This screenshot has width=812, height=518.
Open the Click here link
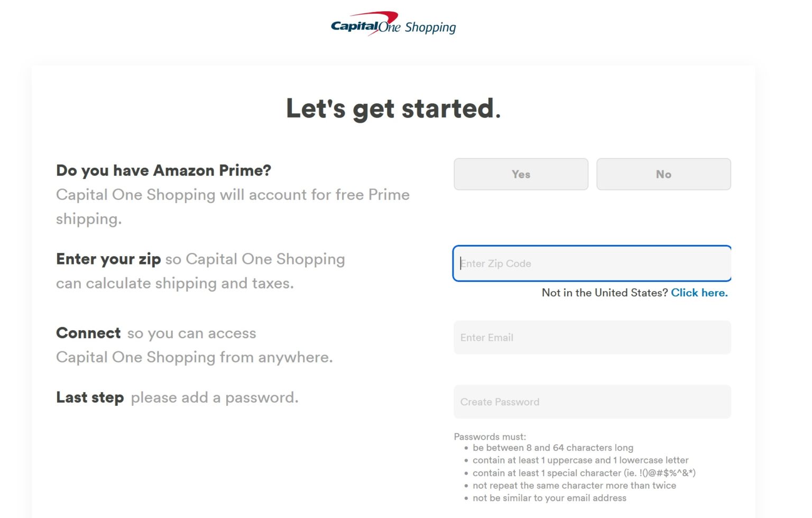pos(699,293)
